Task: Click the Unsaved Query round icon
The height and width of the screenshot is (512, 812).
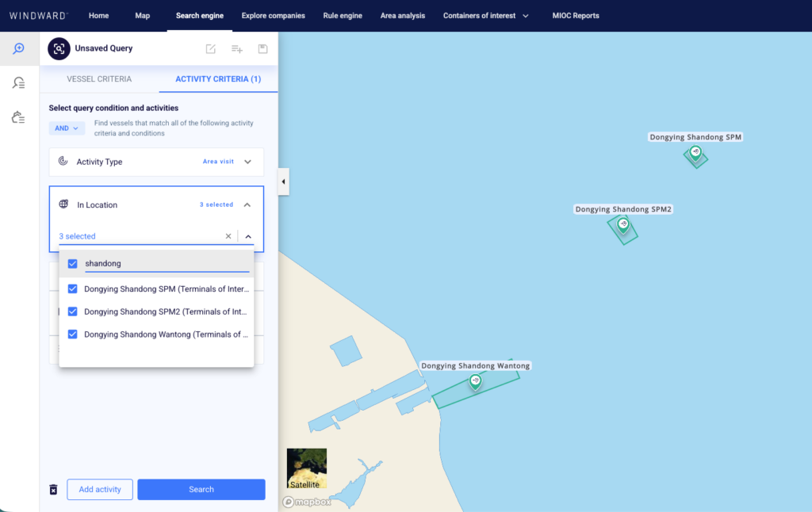Action: pos(59,48)
